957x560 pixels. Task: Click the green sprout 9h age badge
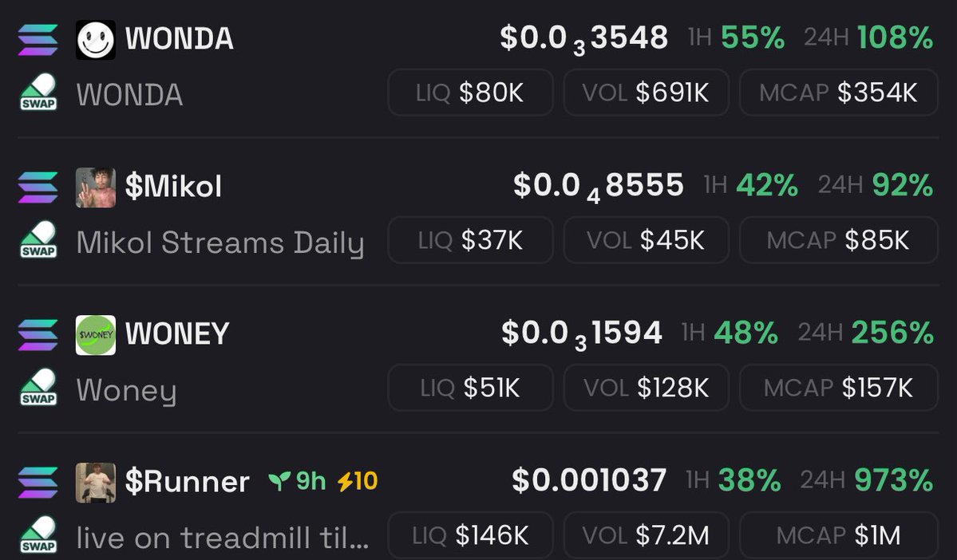coord(297,481)
